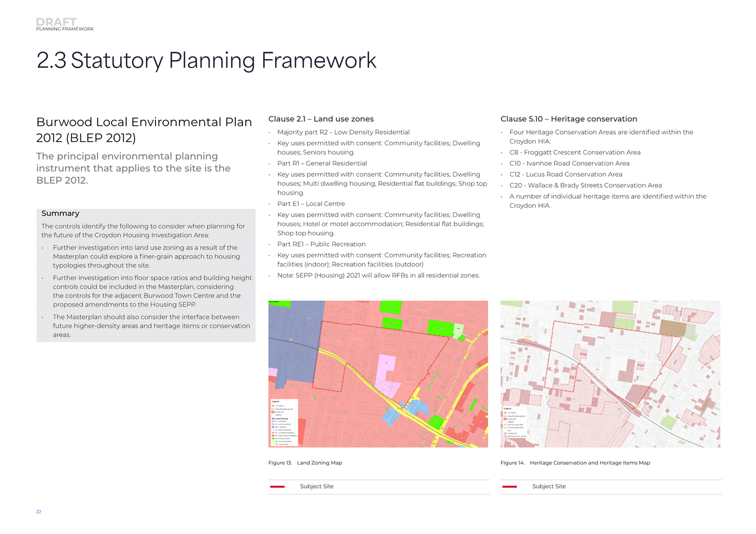Click the red Subject Site marker under Figure 14

pos(509,487)
